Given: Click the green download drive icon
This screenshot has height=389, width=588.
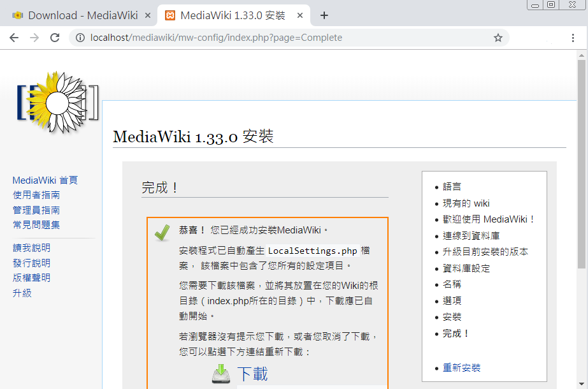Looking at the screenshot, I should click(221, 374).
